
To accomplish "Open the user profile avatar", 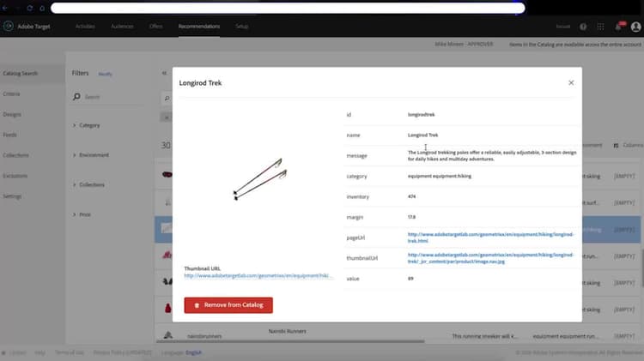I will tap(635, 27).
